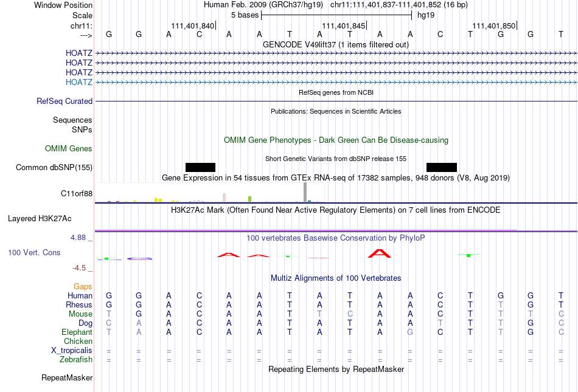The width and height of the screenshot is (578, 392).
Task: Click the RefSeq genes from NCBI title
Action: 336,92
